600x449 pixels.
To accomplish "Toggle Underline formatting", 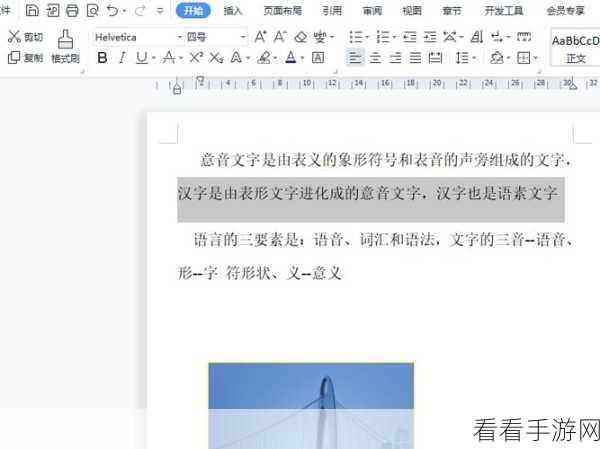I will (x=142, y=58).
